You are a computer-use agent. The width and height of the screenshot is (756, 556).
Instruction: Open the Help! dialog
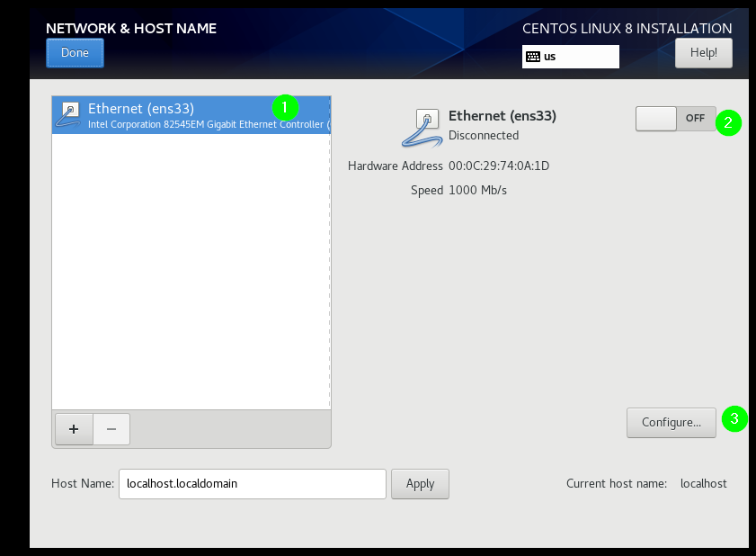pos(703,53)
